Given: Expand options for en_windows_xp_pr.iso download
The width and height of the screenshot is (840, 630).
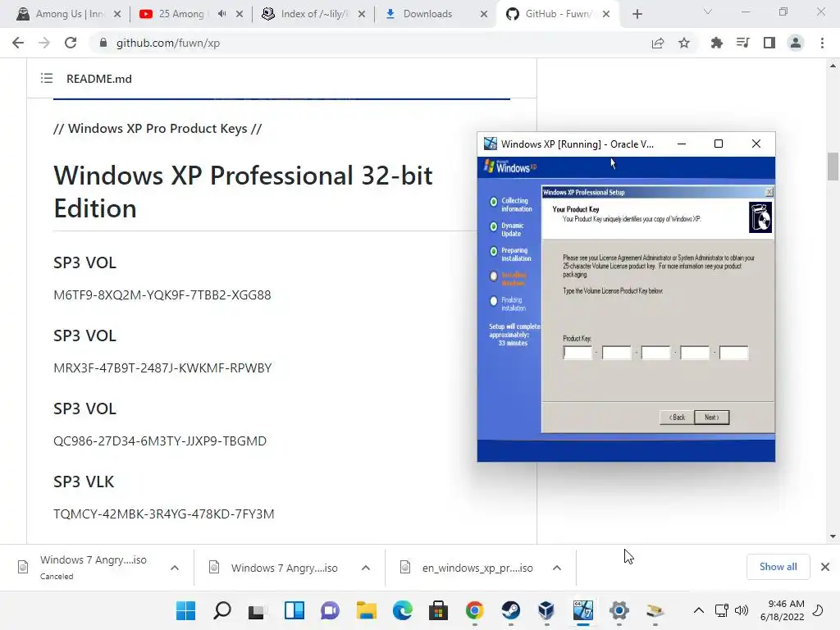Looking at the screenshot, I should tap(557, 568).
